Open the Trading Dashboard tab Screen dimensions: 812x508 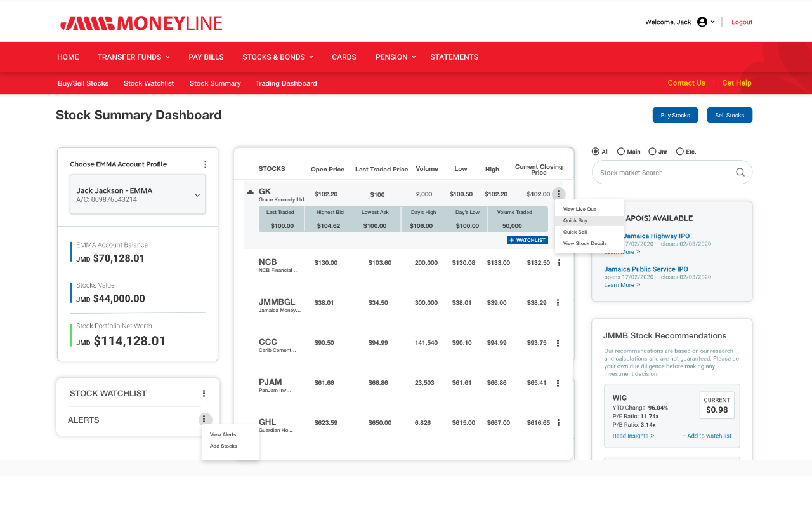[286, 83]
